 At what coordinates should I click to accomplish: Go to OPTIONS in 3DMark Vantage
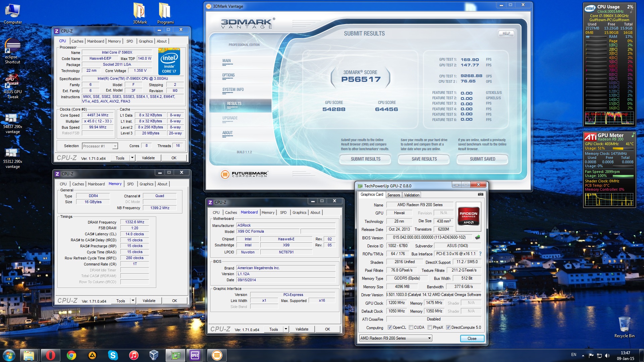tap(228, 75)
